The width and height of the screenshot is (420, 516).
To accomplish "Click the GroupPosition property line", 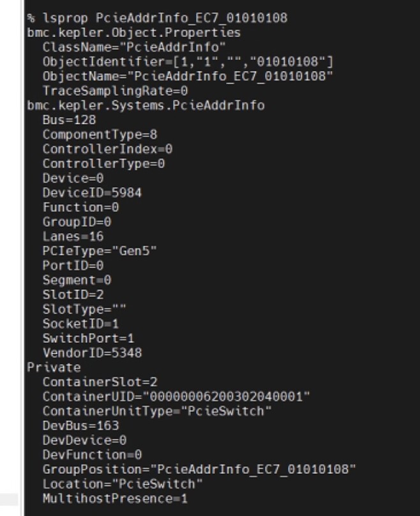I will tap(199, 469).
